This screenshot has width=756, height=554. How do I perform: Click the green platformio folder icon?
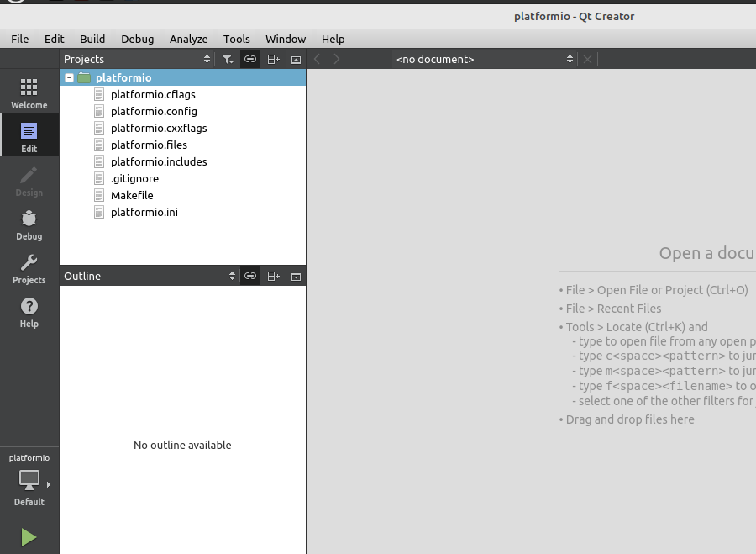(84, 77)
